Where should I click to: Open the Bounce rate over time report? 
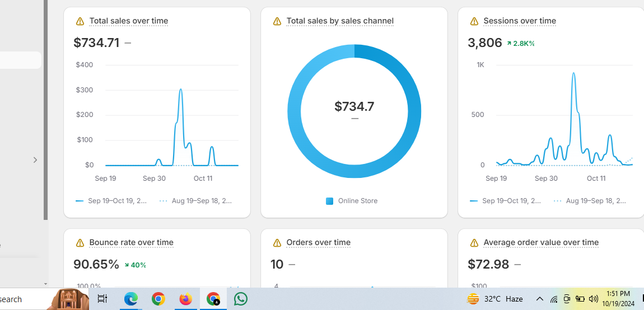tap(131, 243)
